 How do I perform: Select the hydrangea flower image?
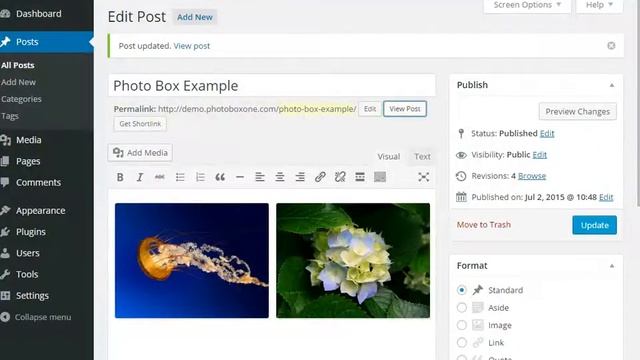pos(353,260)
